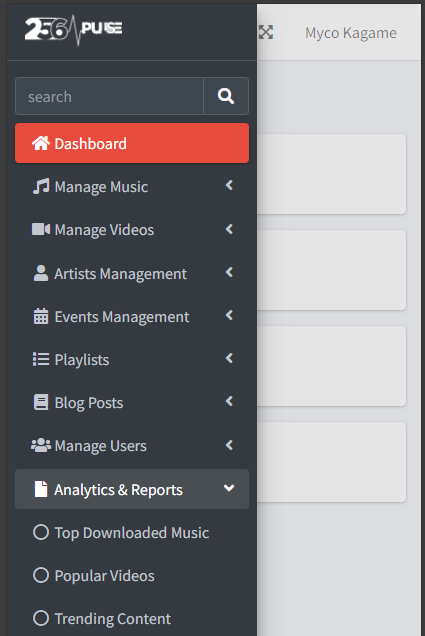
Task: Open the Events Management menu item
Action: [132, 316]
